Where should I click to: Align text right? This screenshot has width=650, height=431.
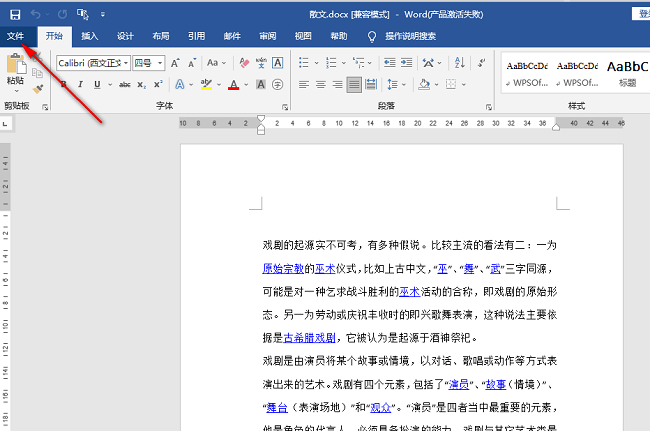tap(337, 85)
